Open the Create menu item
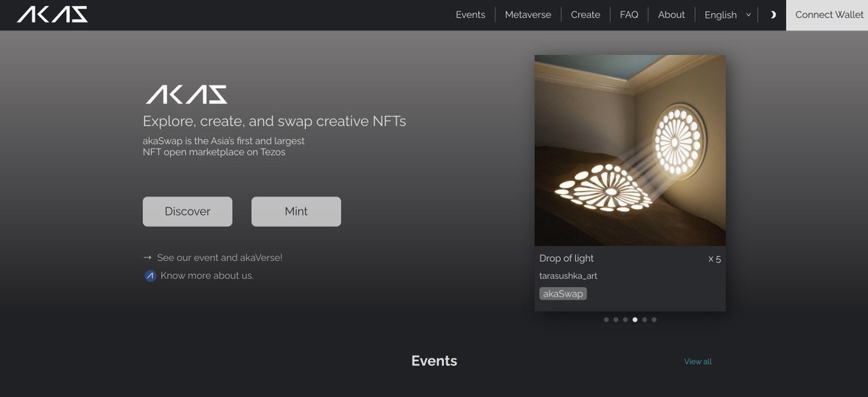The height and width of the screenshot is (397, 868). coord(585,14)
